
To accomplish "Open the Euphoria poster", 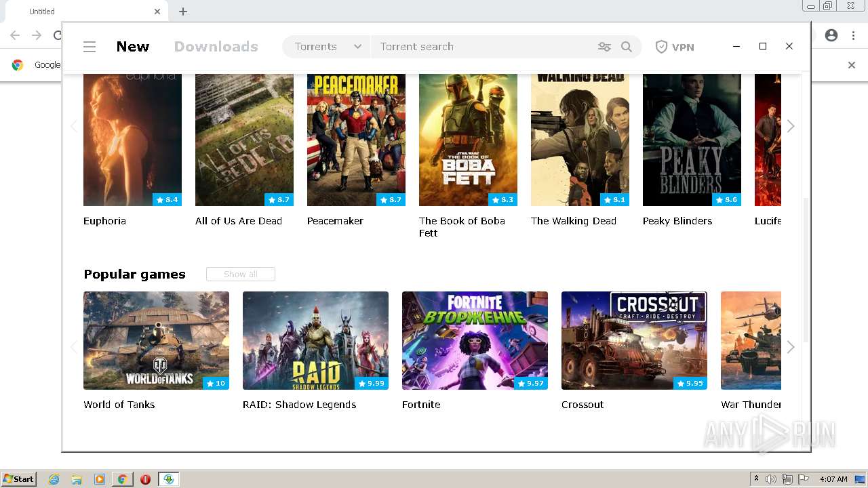I will pos(132,140).
